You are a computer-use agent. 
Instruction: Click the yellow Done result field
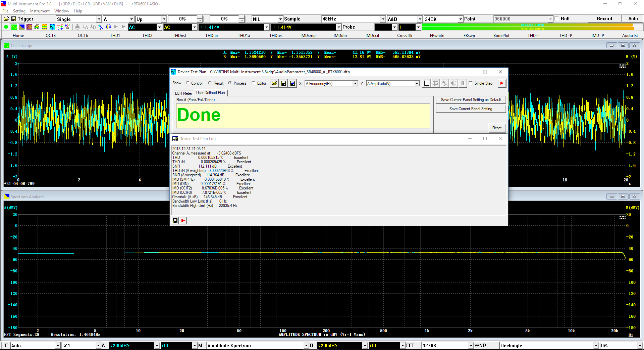click(303, 116)
